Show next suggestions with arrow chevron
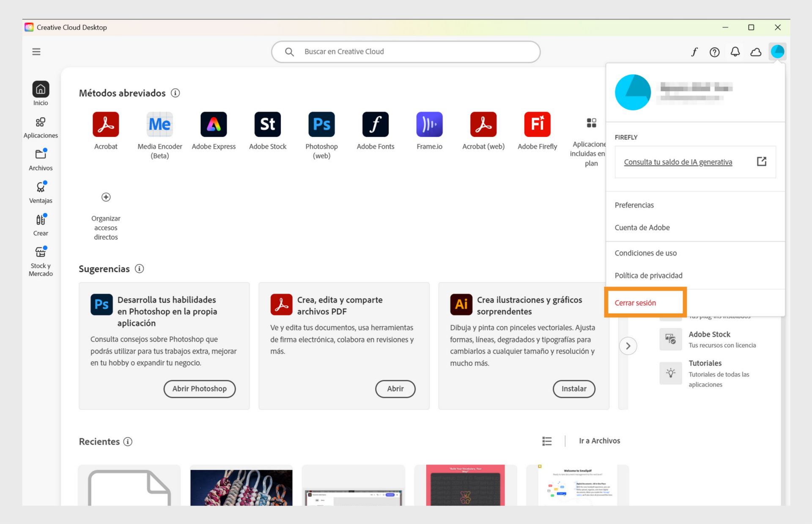 (x=628, y=346)
